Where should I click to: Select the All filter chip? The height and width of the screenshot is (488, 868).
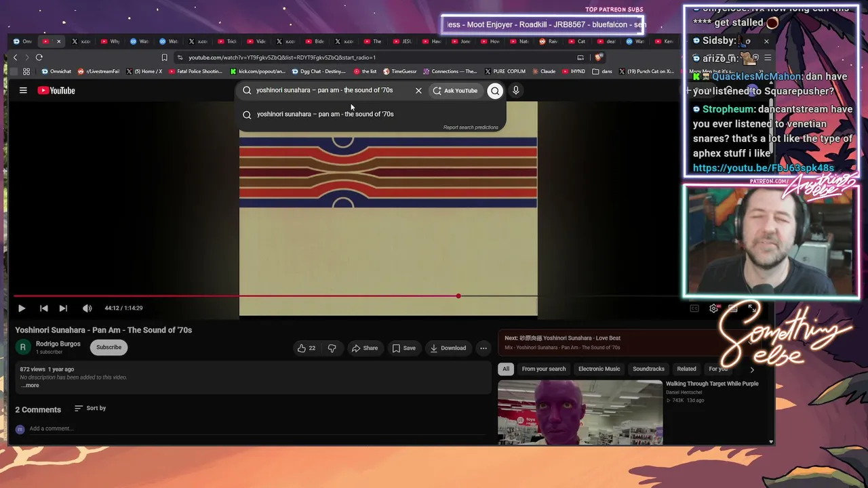point(506,369)
